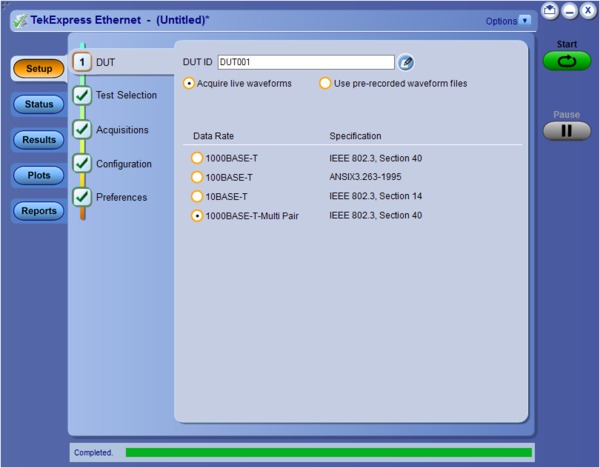Click the TekExpress application logo icon
The image size is (600, 468).
pos(20,21)
